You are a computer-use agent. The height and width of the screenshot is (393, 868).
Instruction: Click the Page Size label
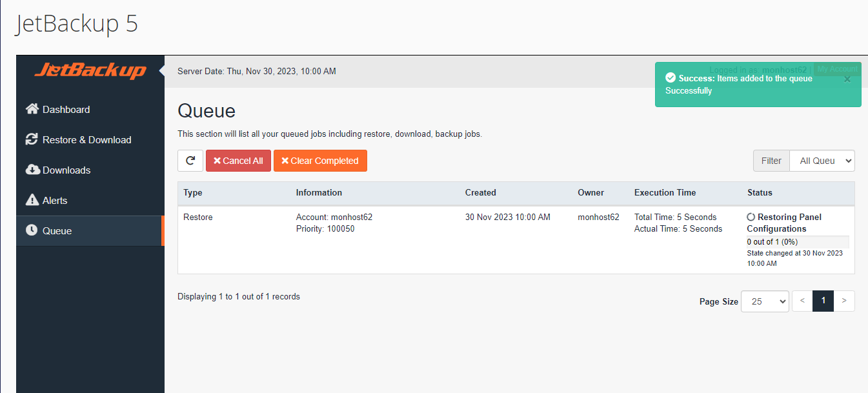(719, 301)
